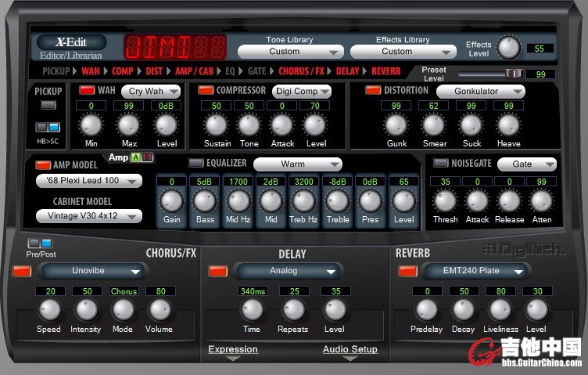The height and width of the screenshot is (375, 588).
Task: Toggle the Pickup on/off button
Action: point(48,105)
